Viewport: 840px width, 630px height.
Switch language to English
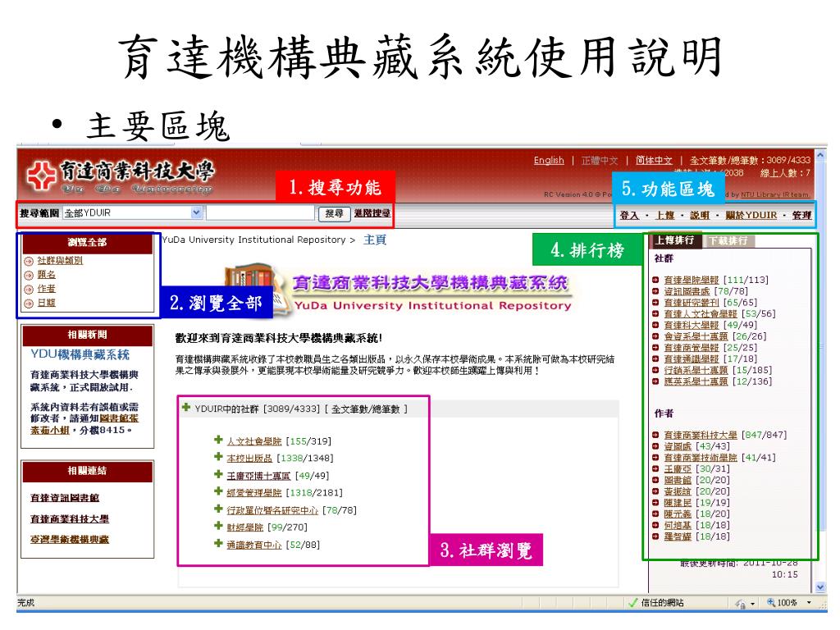[x=549, y=160]
